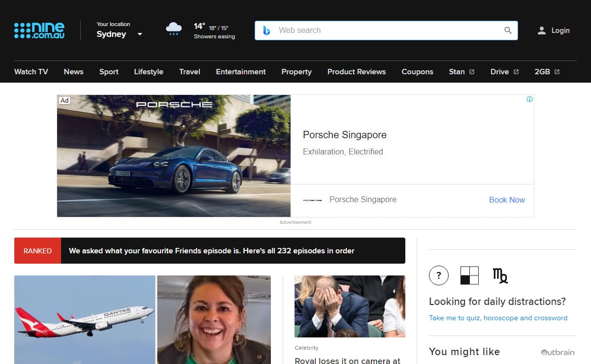Focus the Web search input field

pyautogui.click(x=386, y=30)
